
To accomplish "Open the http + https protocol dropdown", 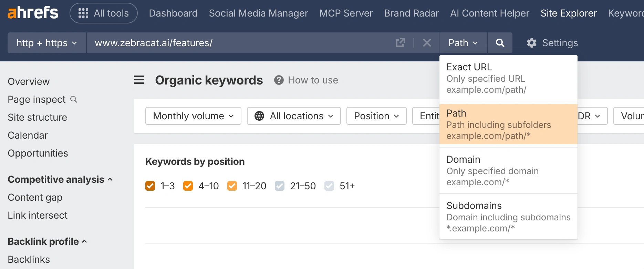I will (47, 43).
